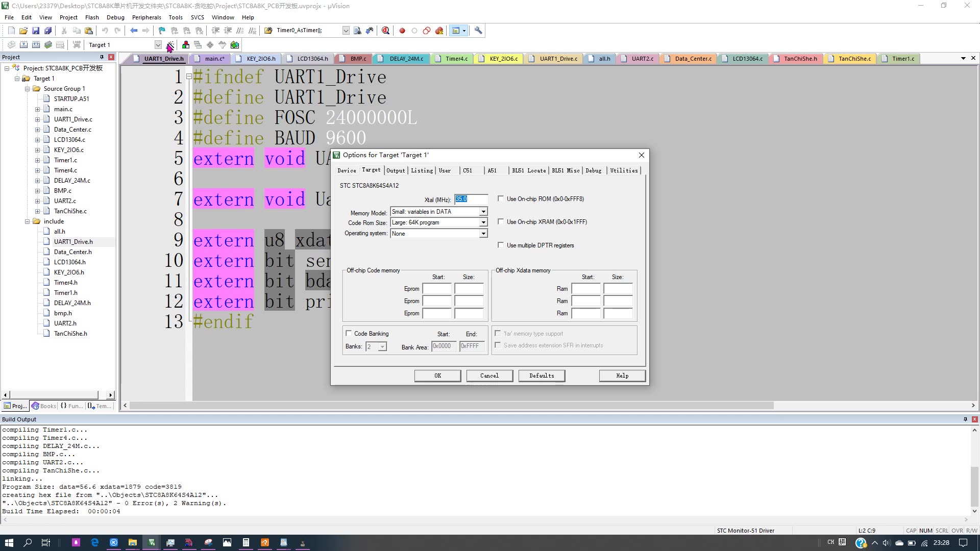Open the Code Rom Size dropdown
980x551 pixels.
click(483, 223)
